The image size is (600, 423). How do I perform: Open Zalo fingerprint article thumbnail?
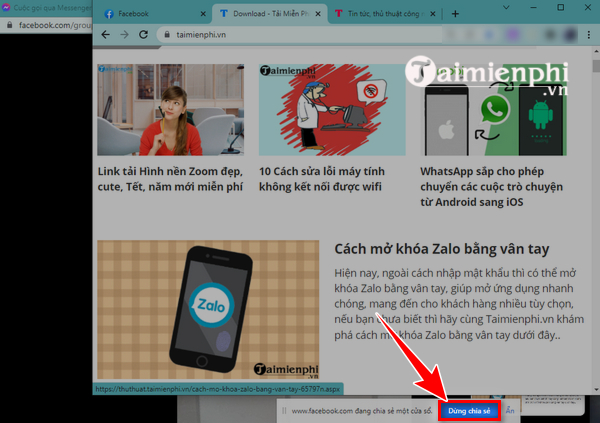[208, 310]
